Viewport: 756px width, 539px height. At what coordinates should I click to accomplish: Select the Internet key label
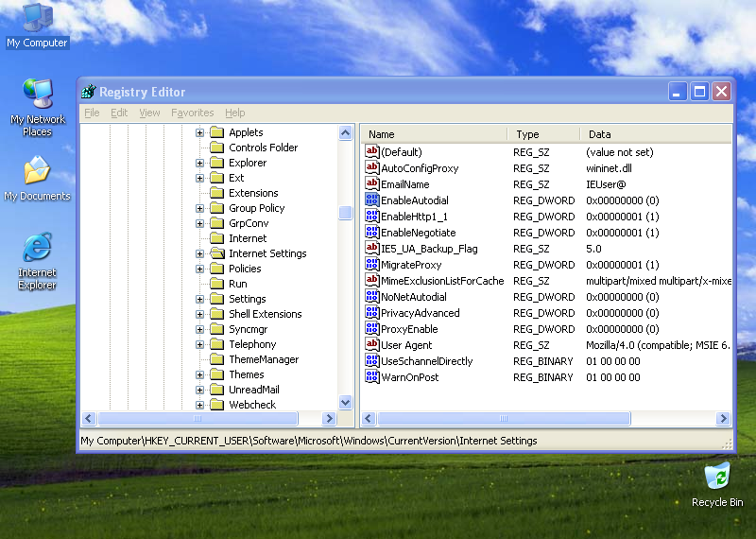point(248,238)
